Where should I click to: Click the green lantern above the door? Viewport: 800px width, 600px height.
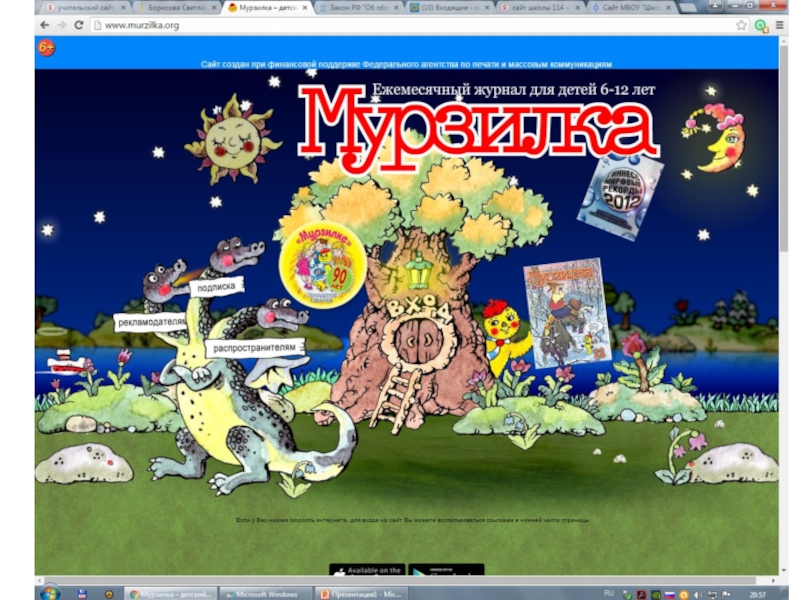(418, 269)
